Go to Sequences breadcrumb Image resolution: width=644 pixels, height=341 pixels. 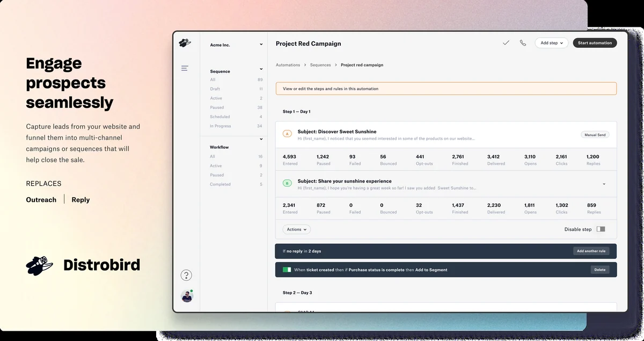(x=320, y=65)
